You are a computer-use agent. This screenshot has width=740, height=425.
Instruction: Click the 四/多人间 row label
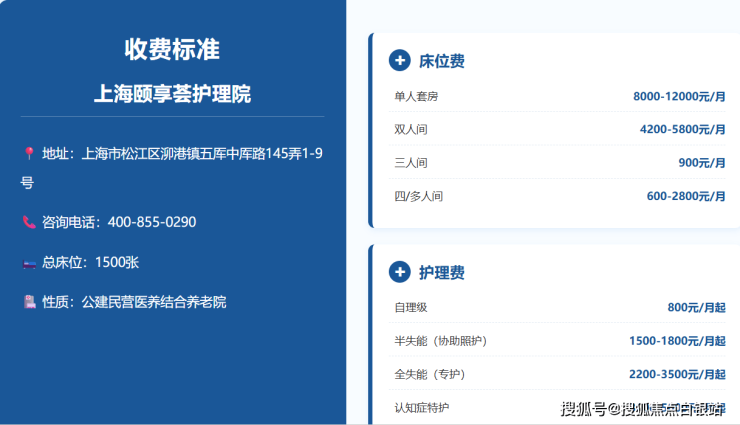419,196
